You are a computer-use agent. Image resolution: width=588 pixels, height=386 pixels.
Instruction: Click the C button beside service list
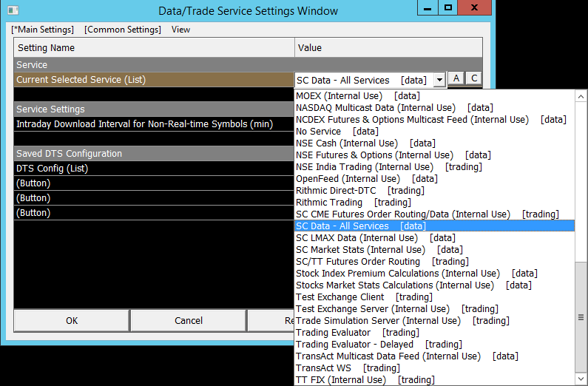pos(474,78)
